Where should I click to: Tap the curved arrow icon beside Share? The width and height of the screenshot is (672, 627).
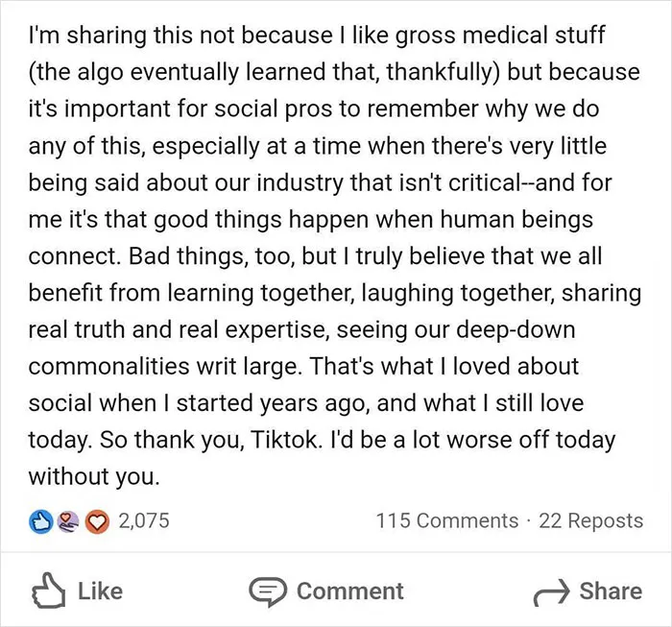[x=552, y=591]
